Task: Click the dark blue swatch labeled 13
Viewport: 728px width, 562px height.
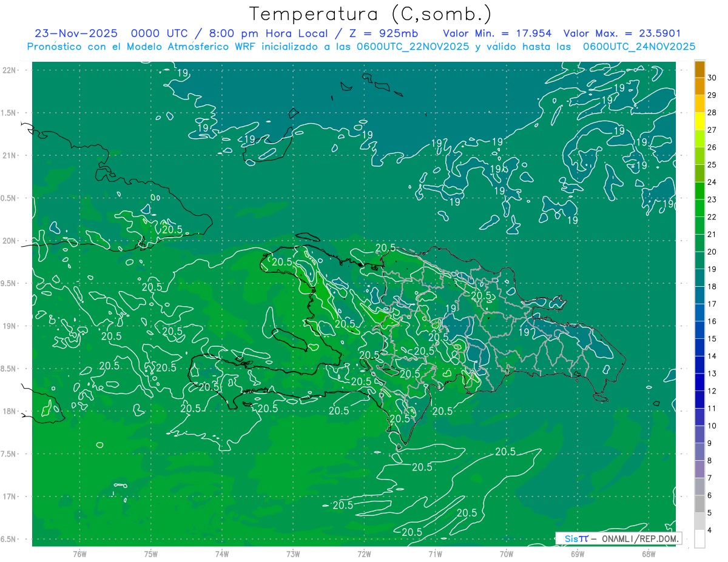Action: [x=699, y=365]
